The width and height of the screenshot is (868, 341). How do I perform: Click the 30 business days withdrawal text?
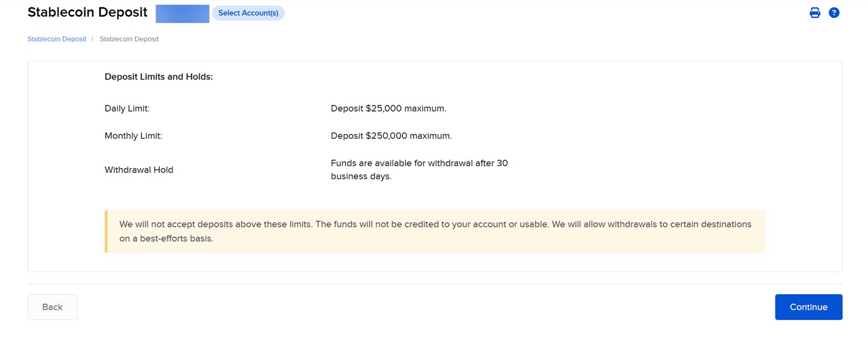coord(419,170)
